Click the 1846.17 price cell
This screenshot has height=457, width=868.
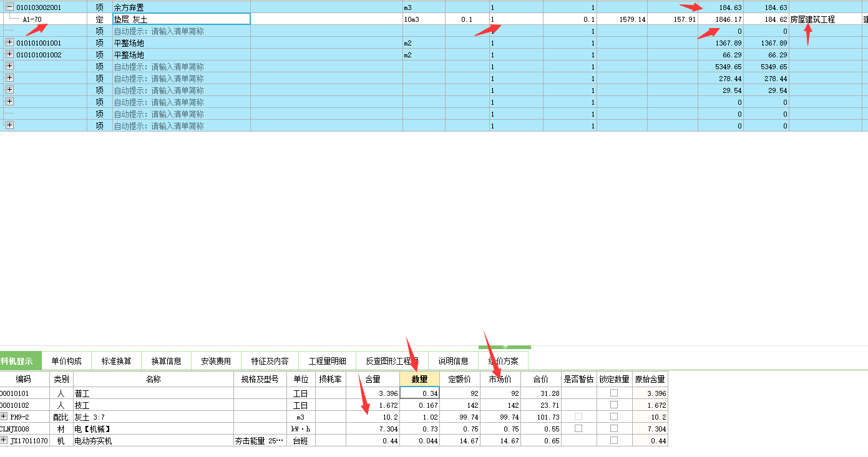[721, 19]
